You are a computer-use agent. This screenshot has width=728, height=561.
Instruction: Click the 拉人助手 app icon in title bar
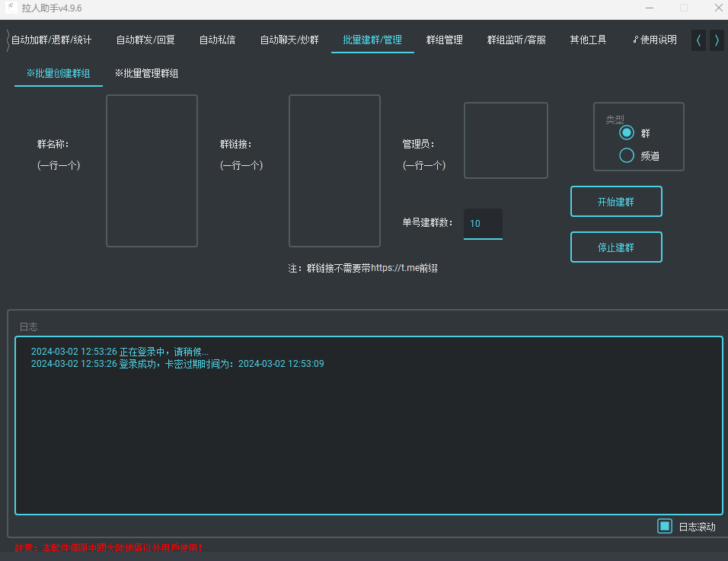point(12,8)
